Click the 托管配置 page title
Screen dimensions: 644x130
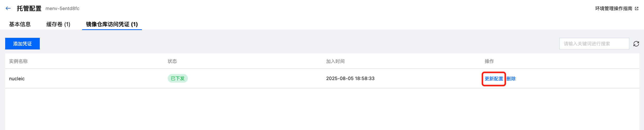pos(29,9)
